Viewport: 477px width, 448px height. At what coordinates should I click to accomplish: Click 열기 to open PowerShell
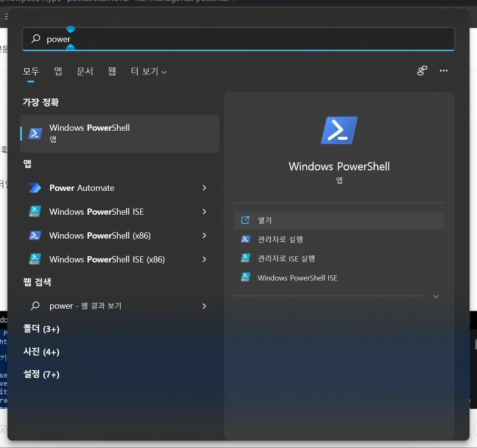pos(339,220)
